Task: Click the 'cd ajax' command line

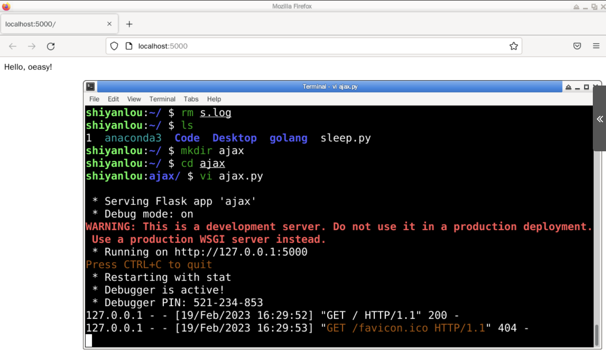Action: coord(156,163)
